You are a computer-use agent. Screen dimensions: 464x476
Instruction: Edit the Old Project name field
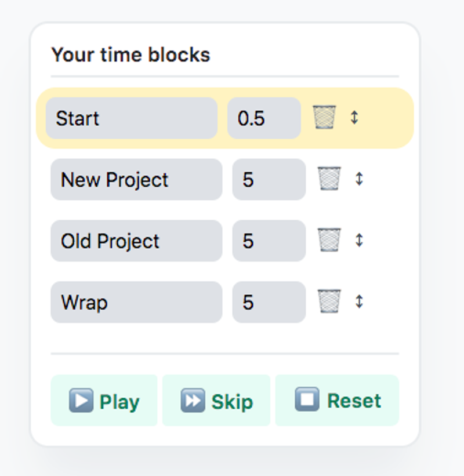pyautogui.click(x=136, y=241)
